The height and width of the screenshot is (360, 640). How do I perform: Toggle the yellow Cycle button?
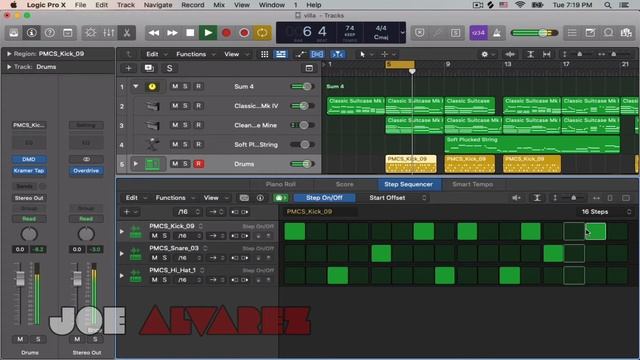pos(262,33)
